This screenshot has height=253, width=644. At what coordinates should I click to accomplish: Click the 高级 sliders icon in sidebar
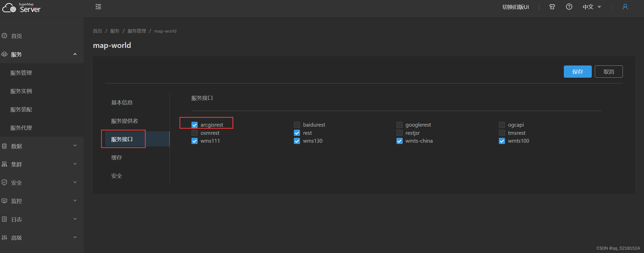pyautogui.click(x=4, y=237)
